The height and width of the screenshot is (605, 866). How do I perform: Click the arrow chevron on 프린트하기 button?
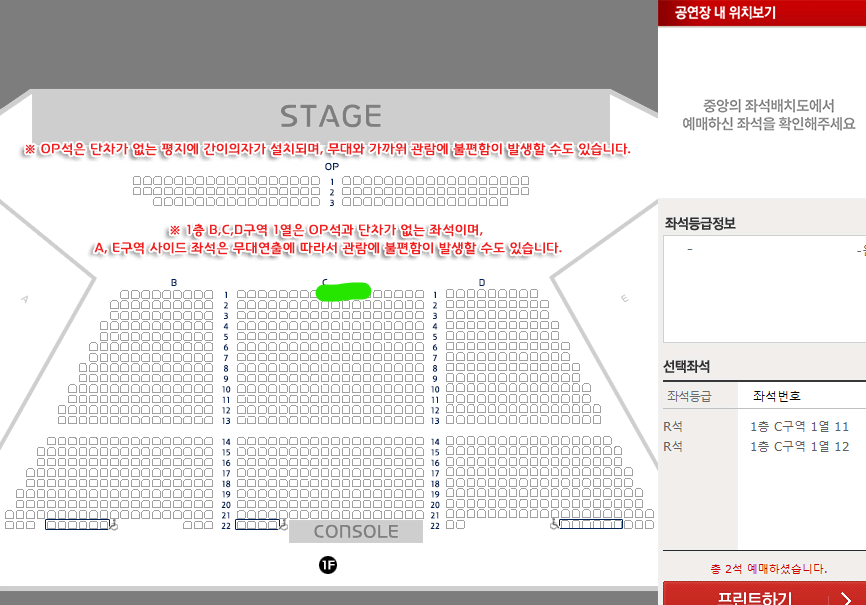click(846, 598)
